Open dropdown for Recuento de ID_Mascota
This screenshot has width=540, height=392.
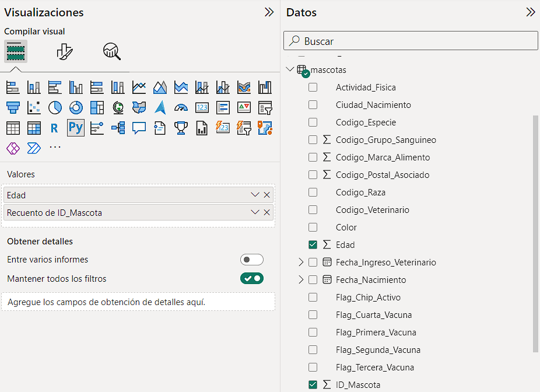point(255,212)
